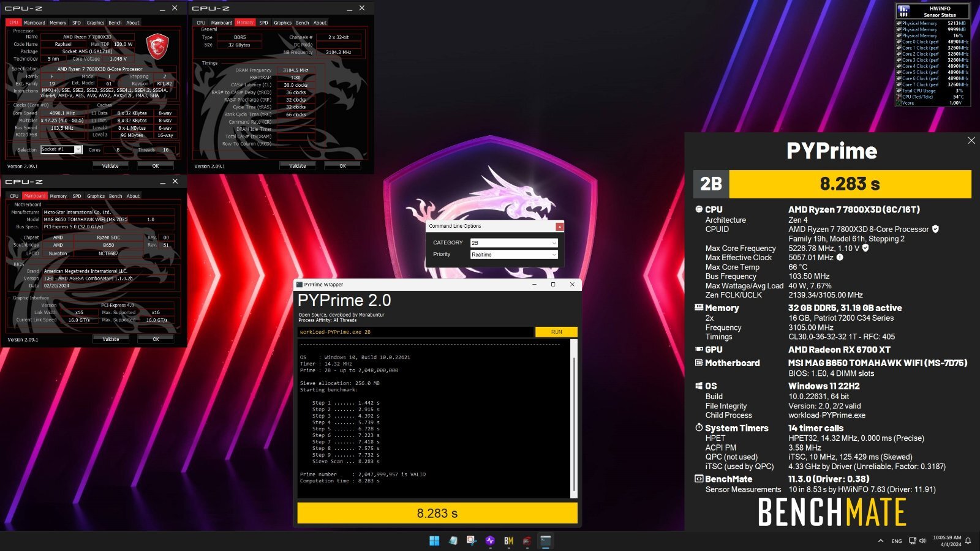
Task: Click the 'Sieve allocation: 256.0 MB' console line
Action: (x=339, y=383)
